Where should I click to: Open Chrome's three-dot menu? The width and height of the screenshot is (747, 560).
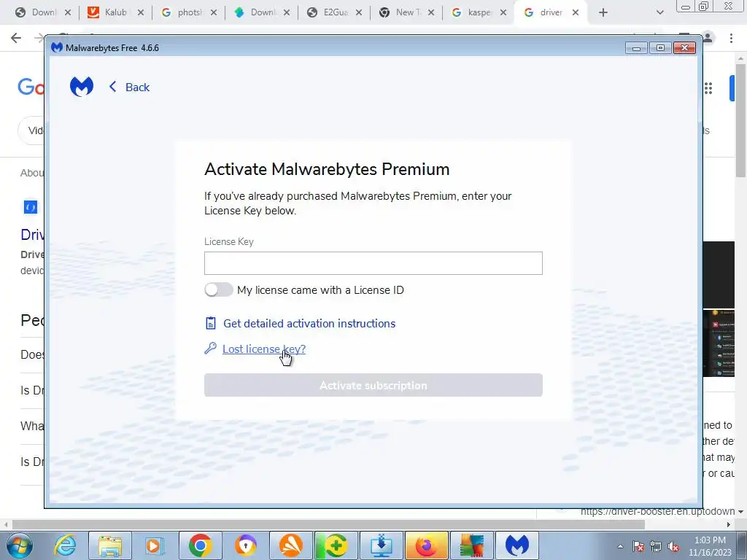pyautogui.click(x=731, y=38)
